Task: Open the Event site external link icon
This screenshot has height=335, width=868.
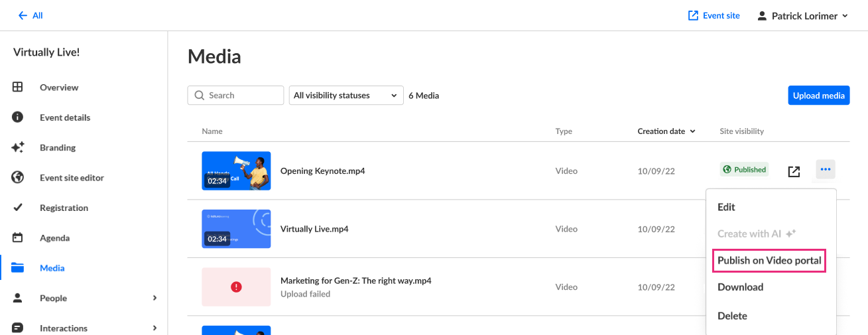Action: [694, 15]
